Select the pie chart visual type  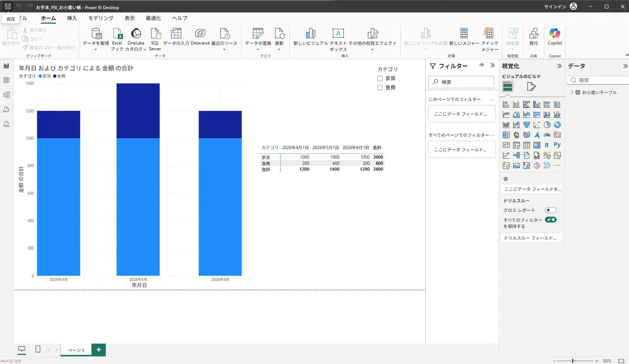click(x=547, y=125)
